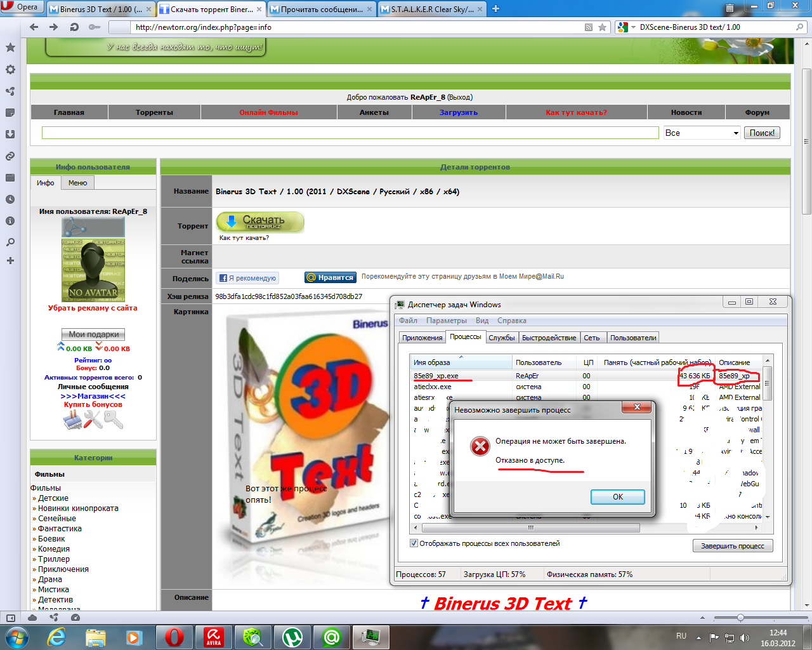Image resolution: width=812 pixels, height=650 pixels.
Task: Toggle 'Отображать процессы всех пользователей' checkbox
Action: pos(414,543)
